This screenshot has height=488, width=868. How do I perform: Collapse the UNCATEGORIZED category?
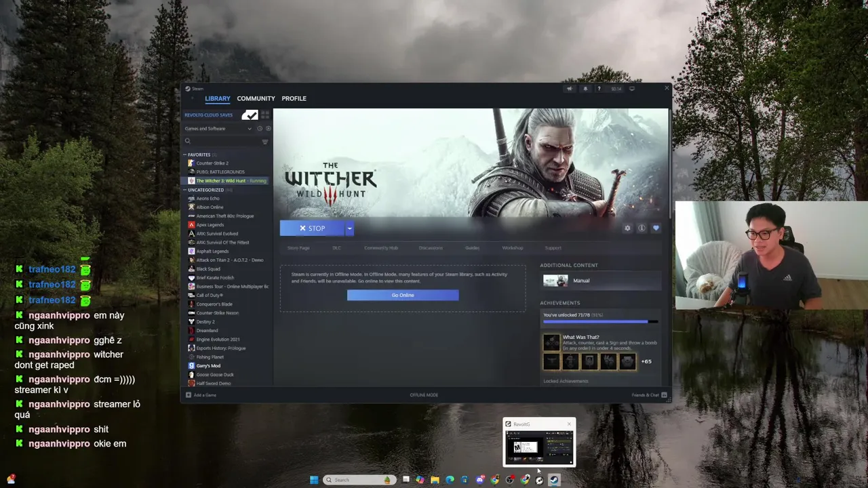(184, 190)
